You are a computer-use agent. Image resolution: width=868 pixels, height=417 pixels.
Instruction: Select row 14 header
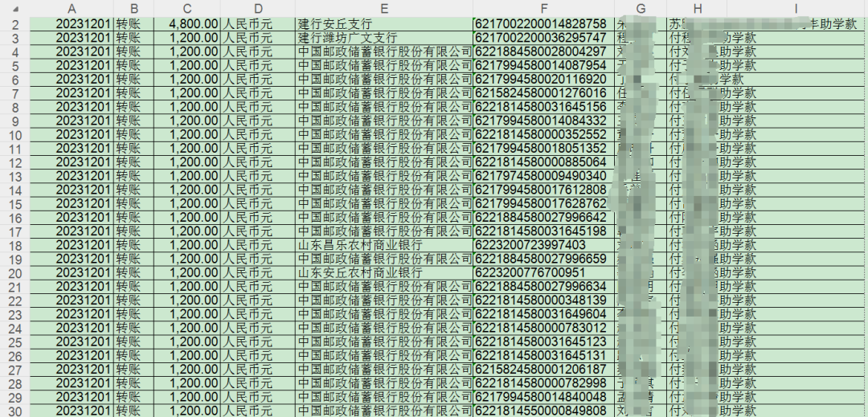(x=15, y=190)
